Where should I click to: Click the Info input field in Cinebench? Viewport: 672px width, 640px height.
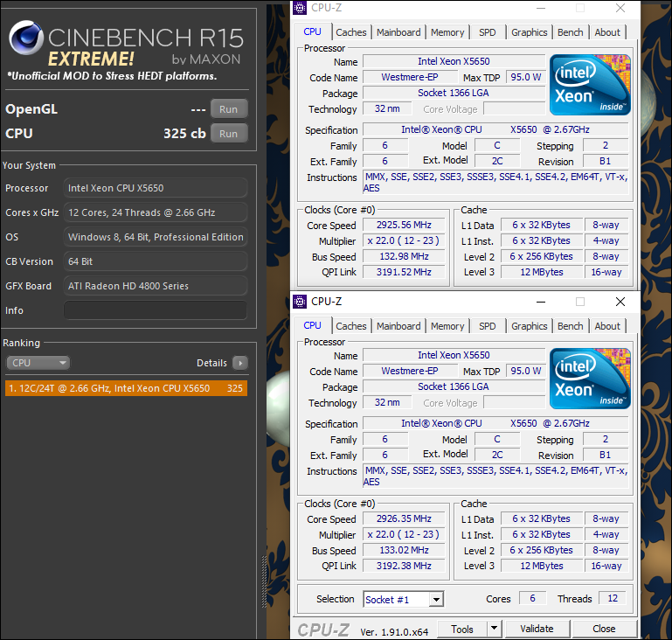156,310
